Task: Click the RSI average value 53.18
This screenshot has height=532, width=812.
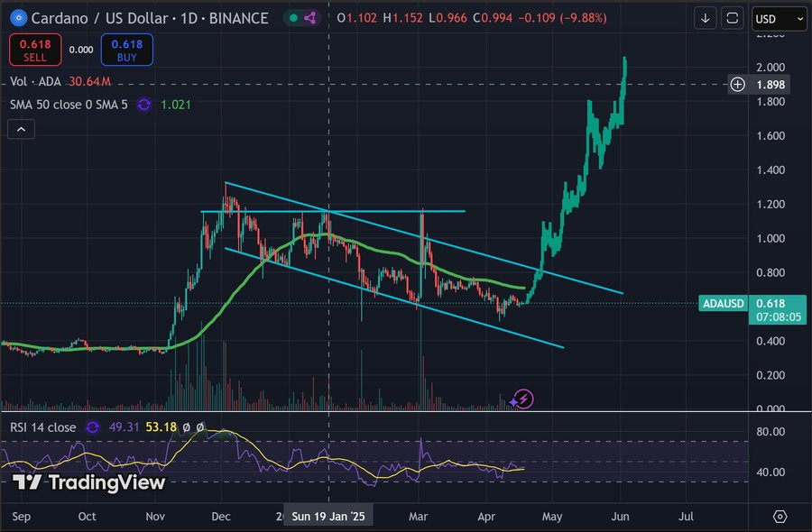Action: [x=161, y=427]
